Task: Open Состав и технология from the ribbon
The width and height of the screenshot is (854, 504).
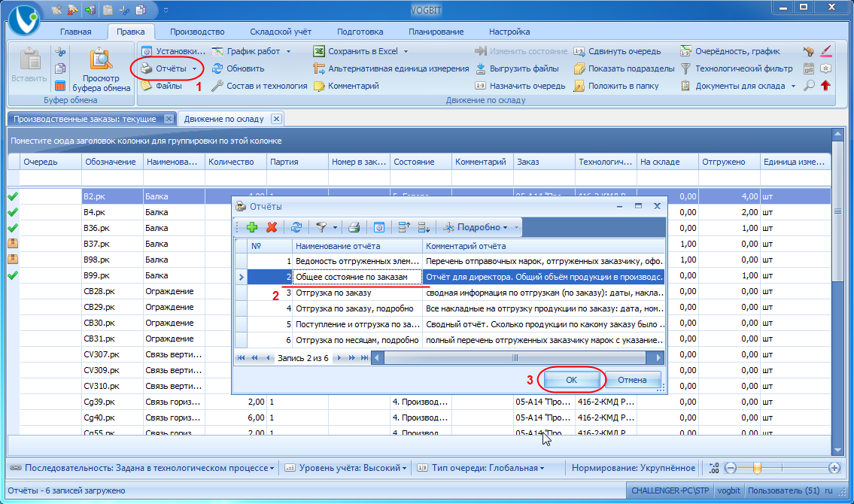Action: 260,86
